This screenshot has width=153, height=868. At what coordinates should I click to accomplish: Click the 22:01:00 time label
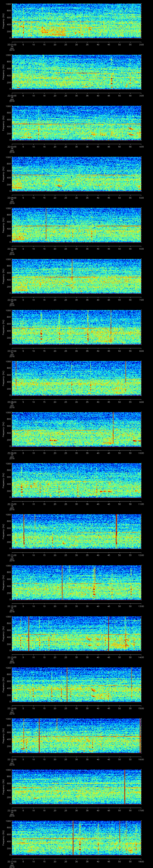(12, 44)
